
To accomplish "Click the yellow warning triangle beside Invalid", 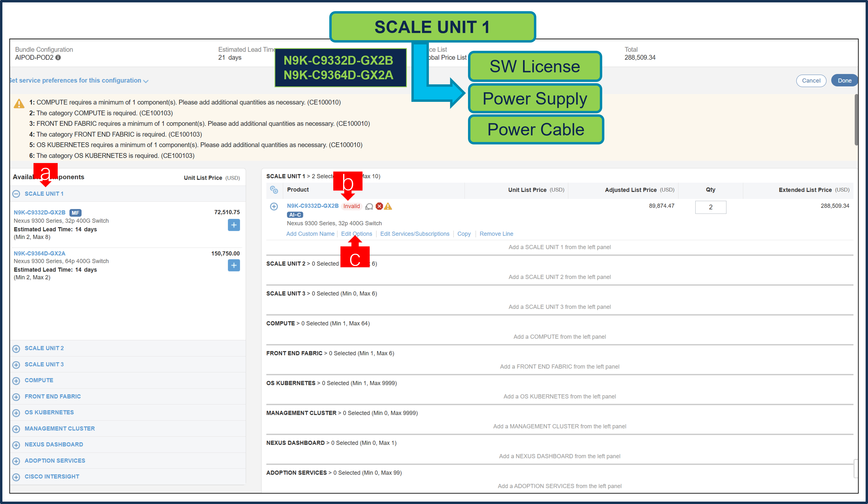I will 389,206.
